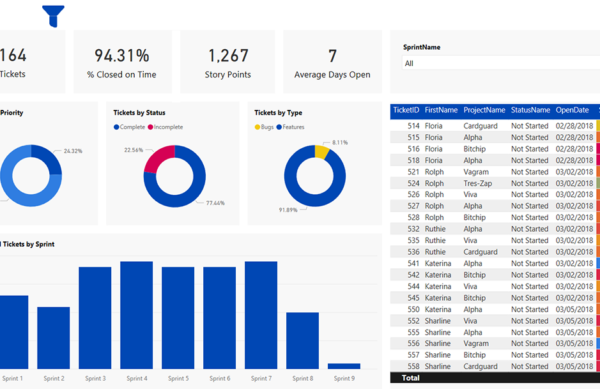Image resolution: width=600 pixels, height=389 pixels.
Task: Click Bitchip in ticket 545 row
Action: (x=474, y=298)
